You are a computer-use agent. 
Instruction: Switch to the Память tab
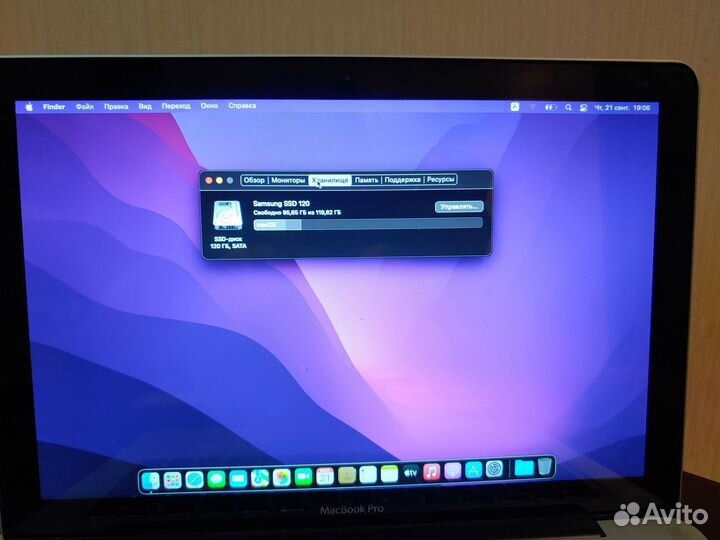tap(366, 180)
